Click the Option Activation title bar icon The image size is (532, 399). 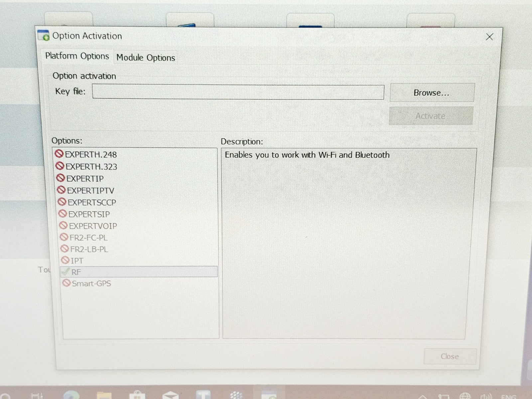[44, 35]
